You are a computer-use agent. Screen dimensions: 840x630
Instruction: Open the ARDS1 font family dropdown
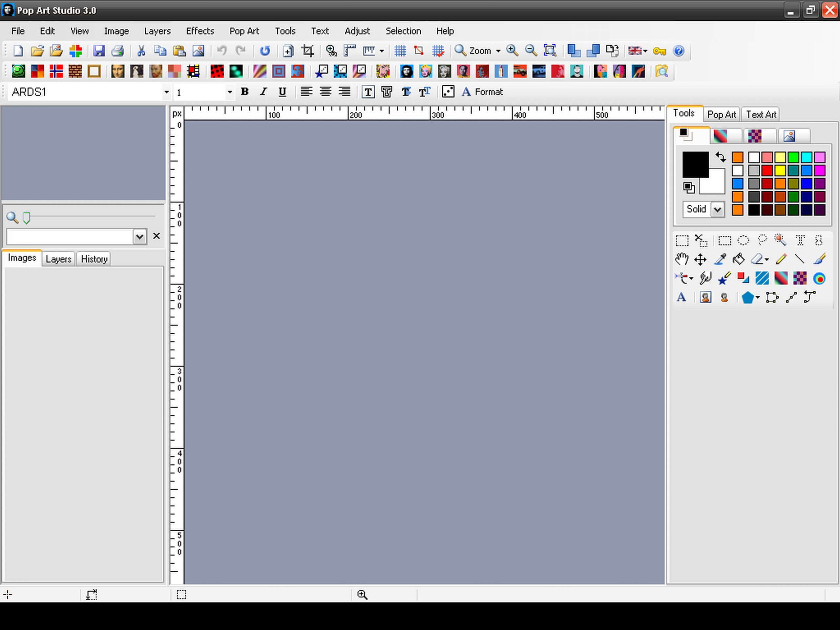[x=166, y=92]
